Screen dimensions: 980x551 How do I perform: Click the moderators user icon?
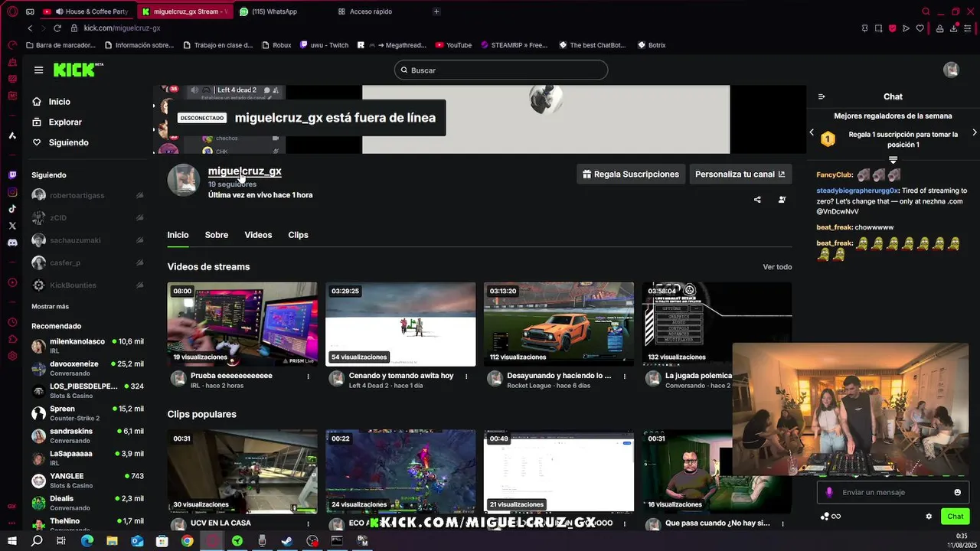tap(782, 200)
